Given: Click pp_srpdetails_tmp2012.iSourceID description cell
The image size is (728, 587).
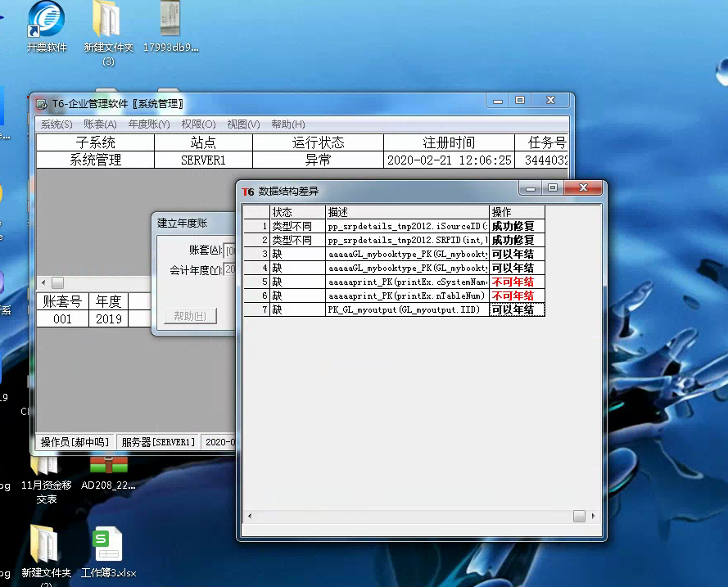Looking at the screenshot, I should 407,227.
